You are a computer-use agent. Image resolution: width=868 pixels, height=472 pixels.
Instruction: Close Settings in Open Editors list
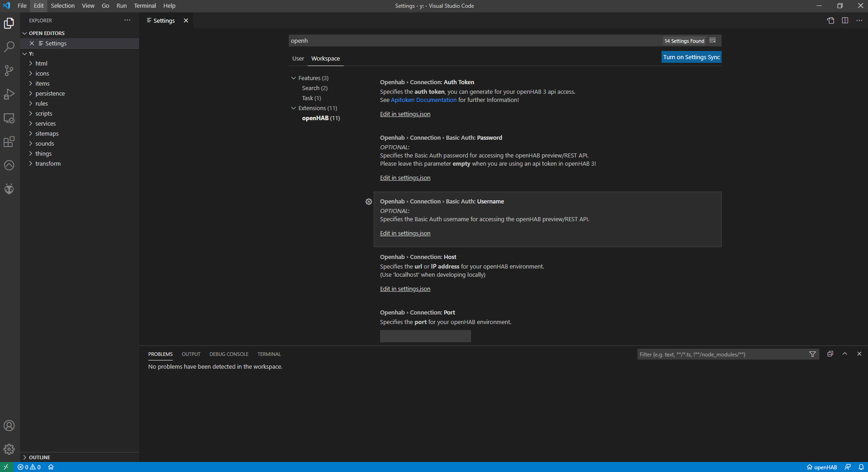(x=32, y=43)
